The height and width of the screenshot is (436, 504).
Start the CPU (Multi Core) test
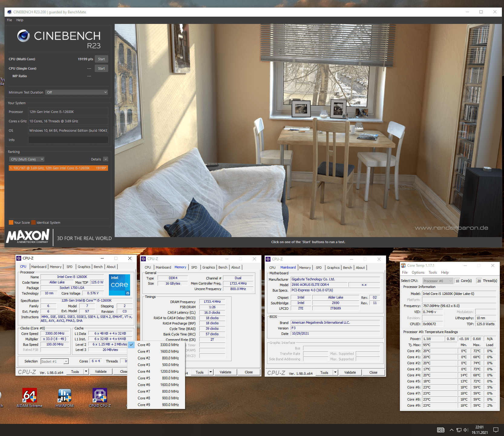pyautogui.click(x=101, y=59)
